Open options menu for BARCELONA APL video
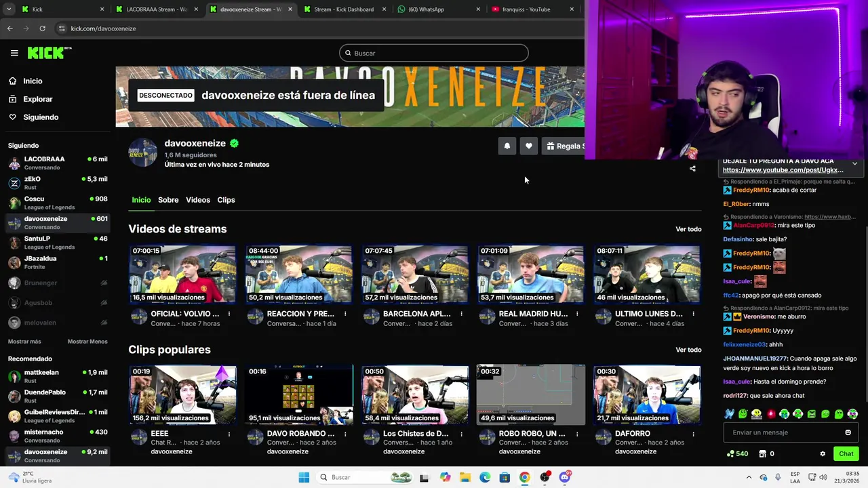The width and height of the screenshot is (868, 488). (461, 314)
